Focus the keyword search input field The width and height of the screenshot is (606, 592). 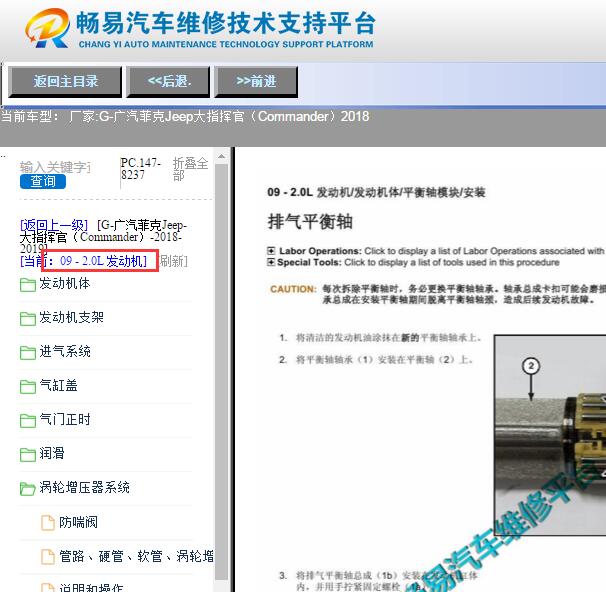click(x=56, y=167)
